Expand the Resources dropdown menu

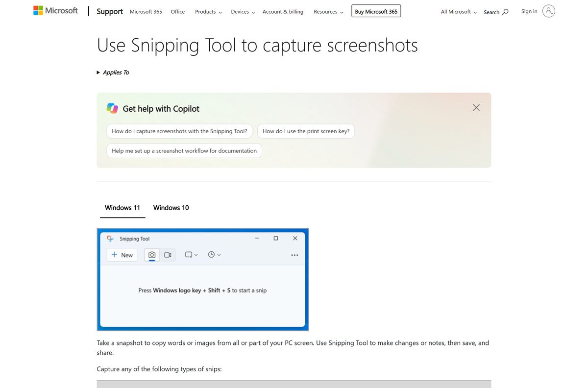(x=329, y=12)
